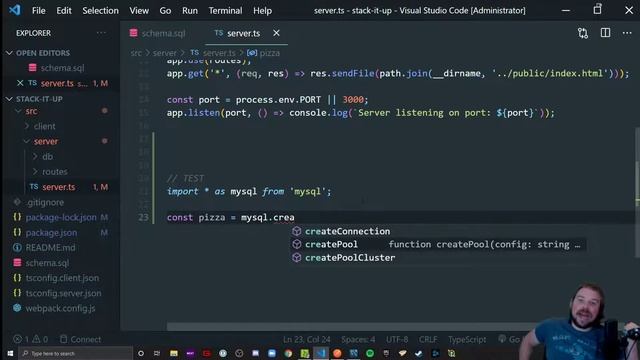The height and width of the screenshot is (360, 640).
Task: Click the Ln 23, Col 24 cursor position
Action: coord(307,339)
